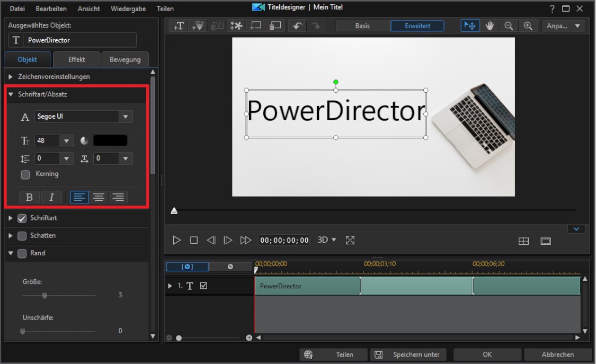The width and height of the screenshot is (596, 364).
Task: Open line spacing dropdown
Action: click(67, 158)
